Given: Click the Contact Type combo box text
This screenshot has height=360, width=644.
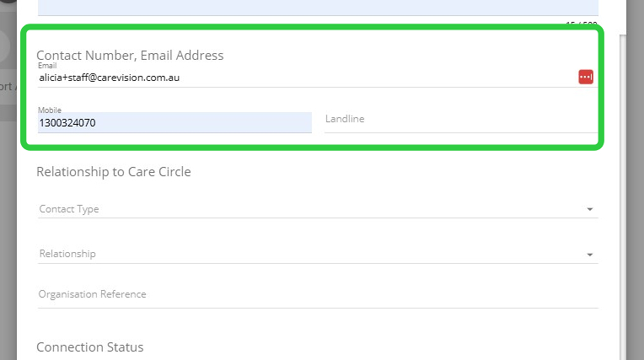Looking at the screenshot, I should tap(69, 209).
